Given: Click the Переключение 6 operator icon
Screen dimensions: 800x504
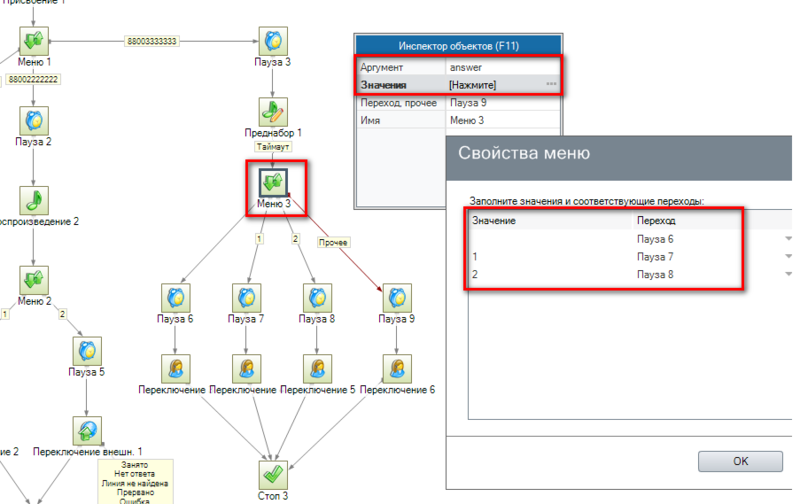Looking at the screenshot, I should pos(398,367).
